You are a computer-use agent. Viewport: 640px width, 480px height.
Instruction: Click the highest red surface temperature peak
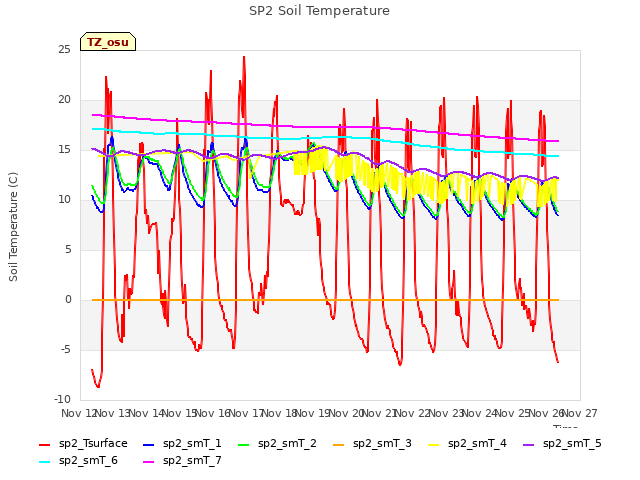[x=244, y=58]
